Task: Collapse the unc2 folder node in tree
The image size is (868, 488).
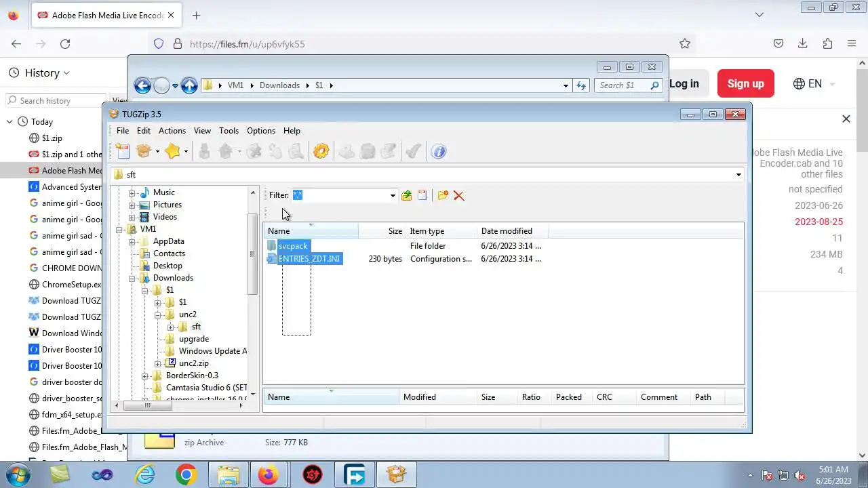Action: (157, 314)
